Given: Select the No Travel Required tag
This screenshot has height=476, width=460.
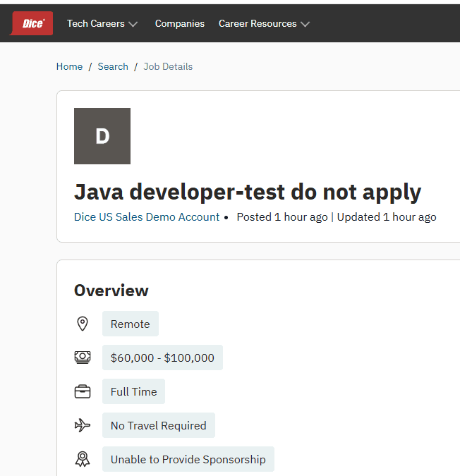Looking at the screenshot, I should click(159, 425).
